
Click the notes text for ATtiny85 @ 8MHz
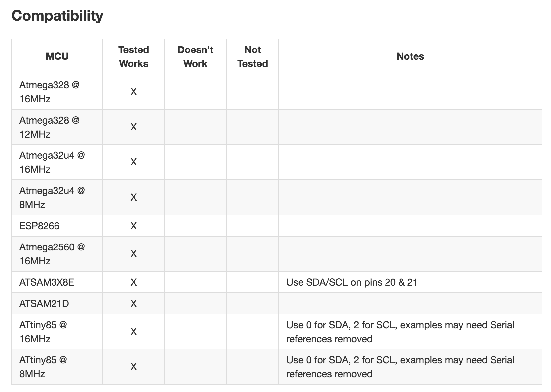400,367
